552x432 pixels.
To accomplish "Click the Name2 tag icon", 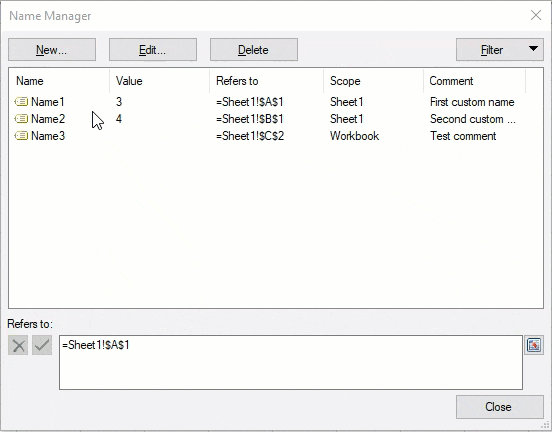I will pyautogui.click(x=21, y=119).
